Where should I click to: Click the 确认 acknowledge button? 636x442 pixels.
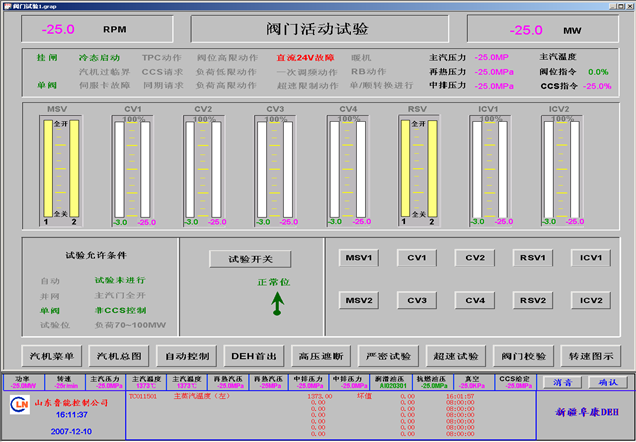[608, 382]
